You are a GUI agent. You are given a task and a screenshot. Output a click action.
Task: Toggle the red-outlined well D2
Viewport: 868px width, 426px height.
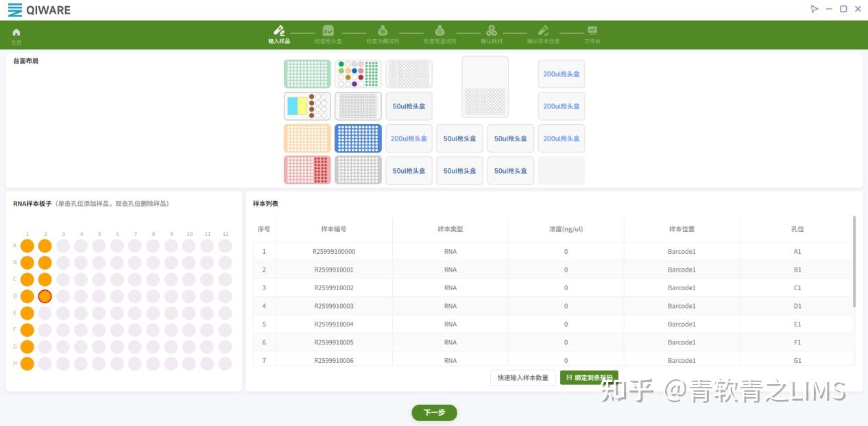pos(45,296)
